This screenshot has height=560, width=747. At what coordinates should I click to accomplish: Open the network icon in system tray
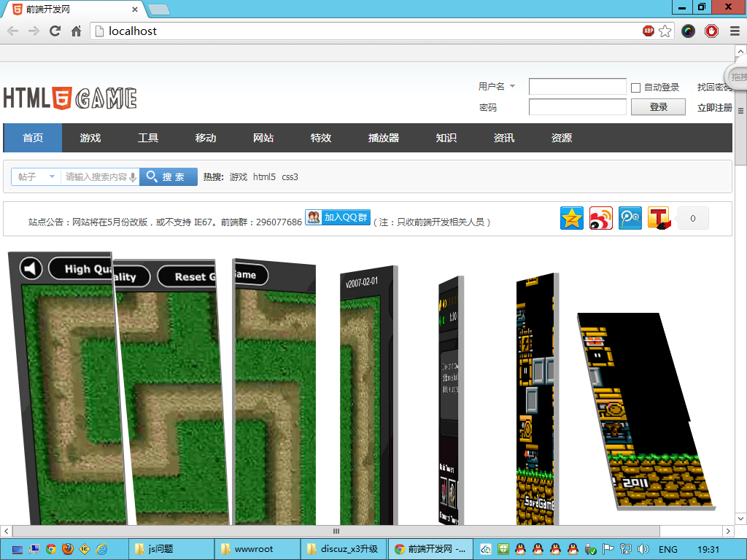pyautogui.click(x=625, y=549)
